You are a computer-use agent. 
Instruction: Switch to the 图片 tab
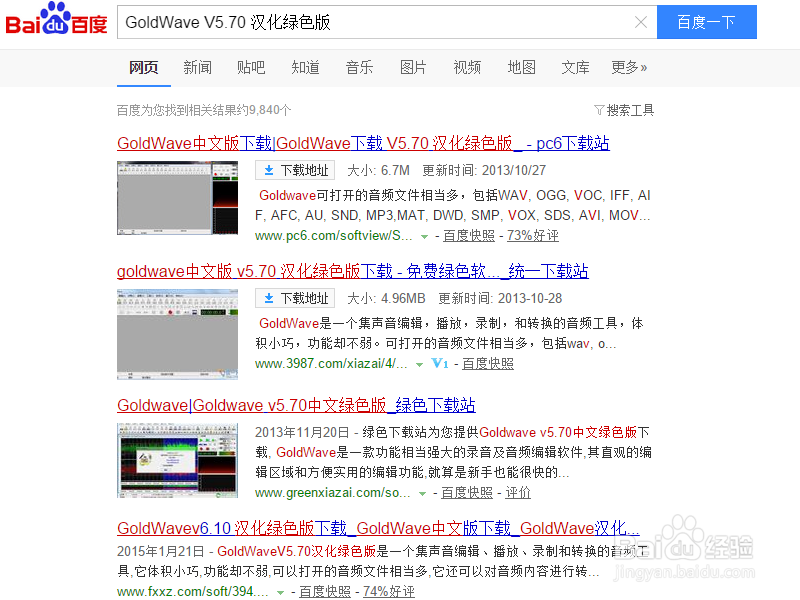[413, 67]
